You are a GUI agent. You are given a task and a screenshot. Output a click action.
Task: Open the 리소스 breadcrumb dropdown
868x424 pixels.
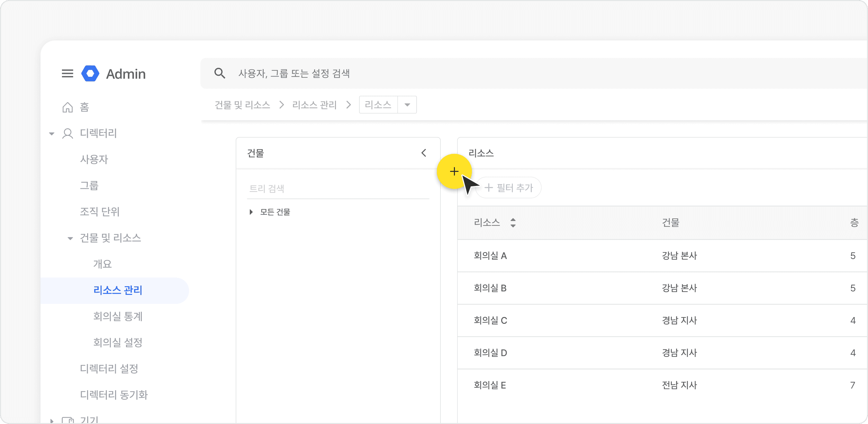tap(407, 105)
